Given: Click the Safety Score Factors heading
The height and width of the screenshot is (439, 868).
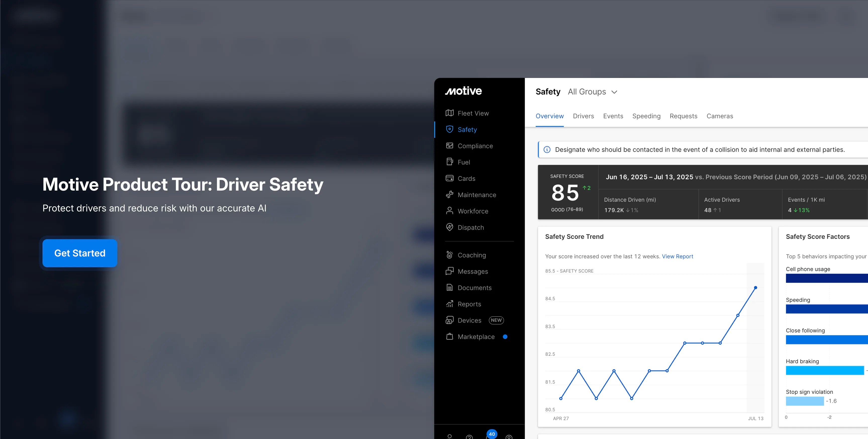Looking at the screenshot, I should (x=817, y=237).
